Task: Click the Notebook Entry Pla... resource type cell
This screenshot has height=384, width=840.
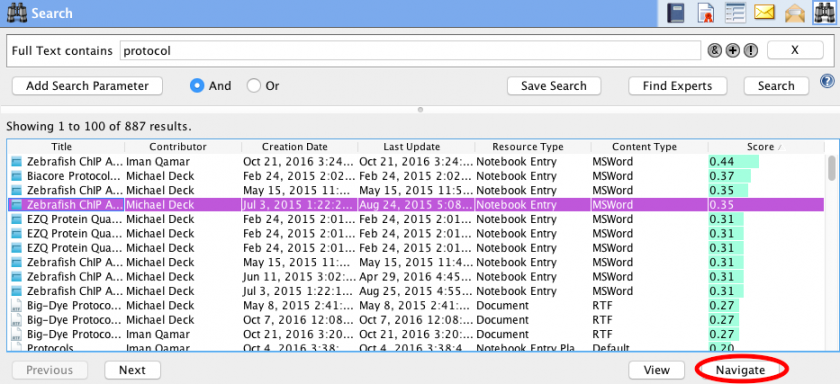Action: tap(532, 348)
